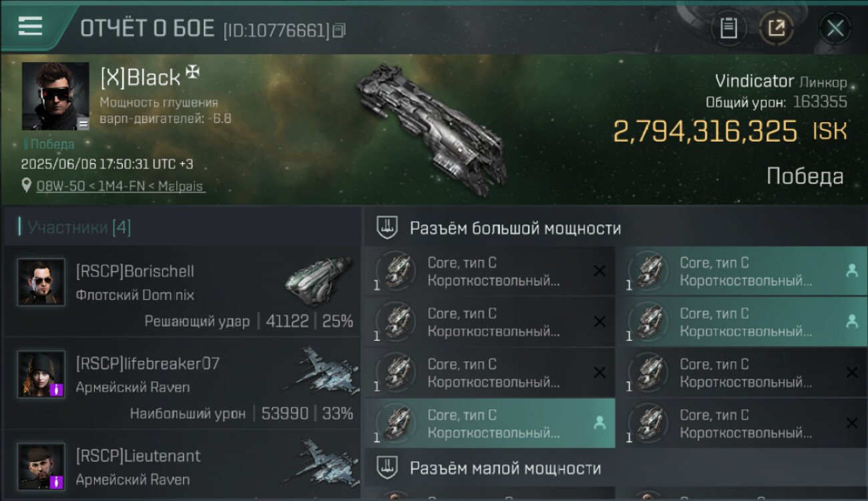Click the clipboard report icon
Viewport: 868px width, 501px height.
tap(728, 29)
